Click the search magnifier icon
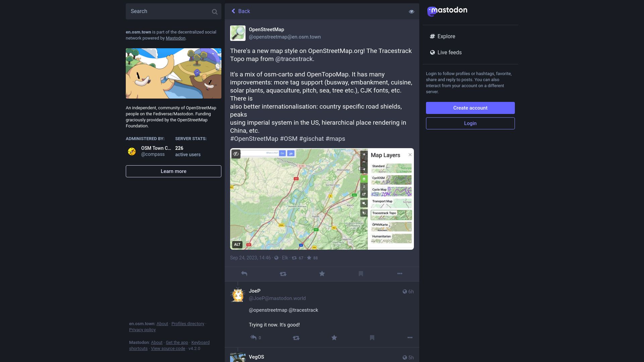This screenshot has width=644, height=362. 215,12
